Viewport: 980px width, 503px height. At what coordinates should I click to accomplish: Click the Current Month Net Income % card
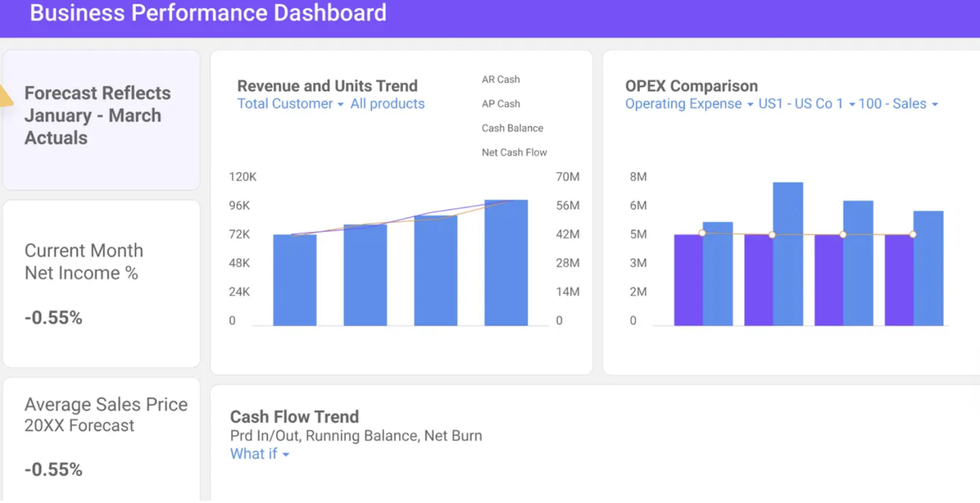[101, 284]
